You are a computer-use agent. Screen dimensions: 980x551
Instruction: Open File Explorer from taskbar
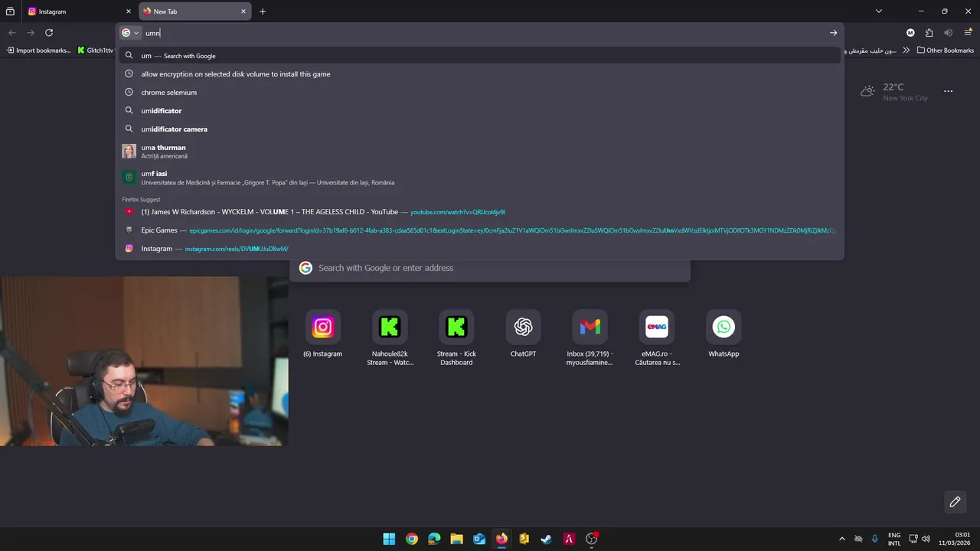coord(456,539)
